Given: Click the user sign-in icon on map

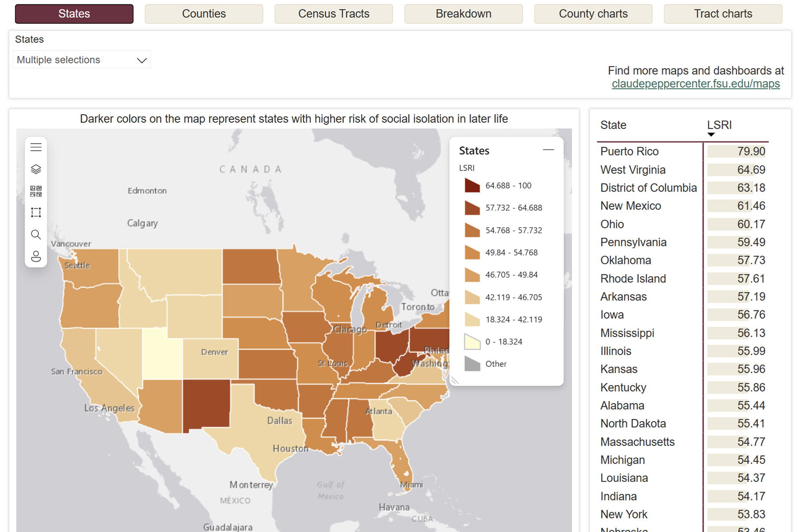Looking at the screenshot, I should (x=36, y=256).
